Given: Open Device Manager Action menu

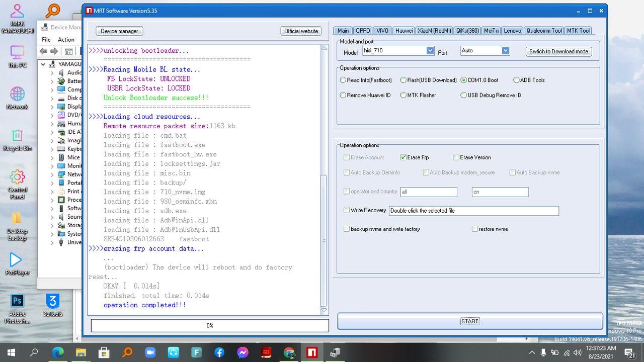Looking at the screenshot, I should coord(66,39).
